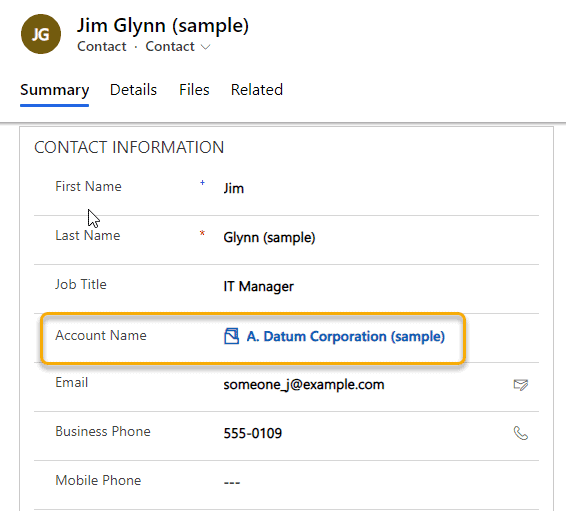
Task: Open the Related tab
Action: click(x=257, y=90)
